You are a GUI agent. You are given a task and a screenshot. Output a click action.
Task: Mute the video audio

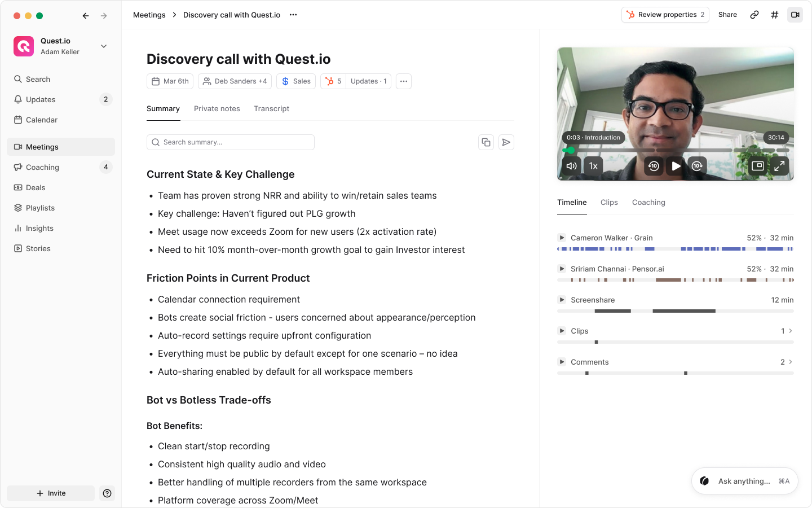571,166
